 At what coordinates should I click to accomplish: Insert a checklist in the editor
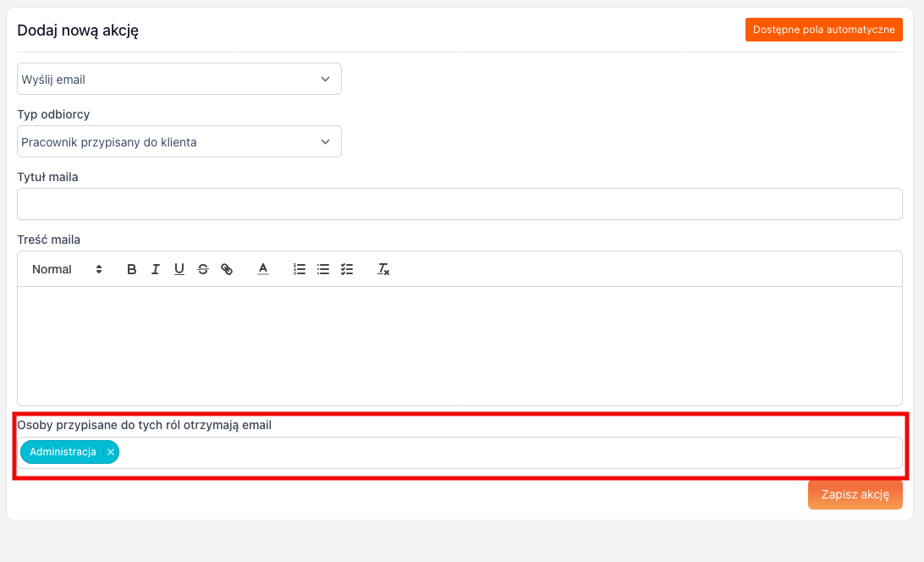point(346,269)
